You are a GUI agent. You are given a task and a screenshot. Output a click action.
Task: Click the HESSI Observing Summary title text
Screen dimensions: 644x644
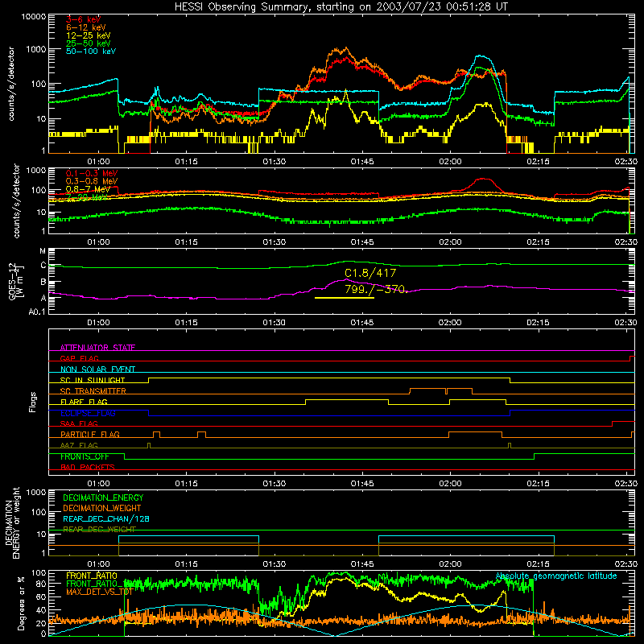[341, 6]
